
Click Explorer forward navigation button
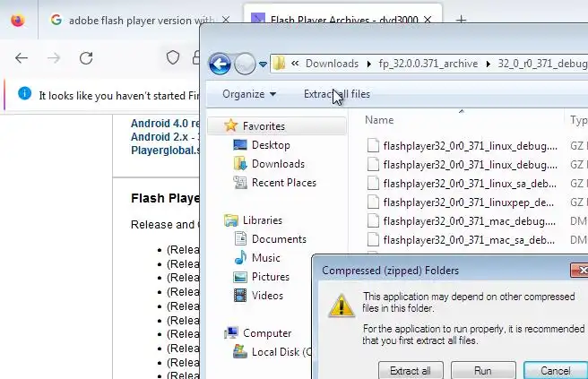tap(245, 64)
